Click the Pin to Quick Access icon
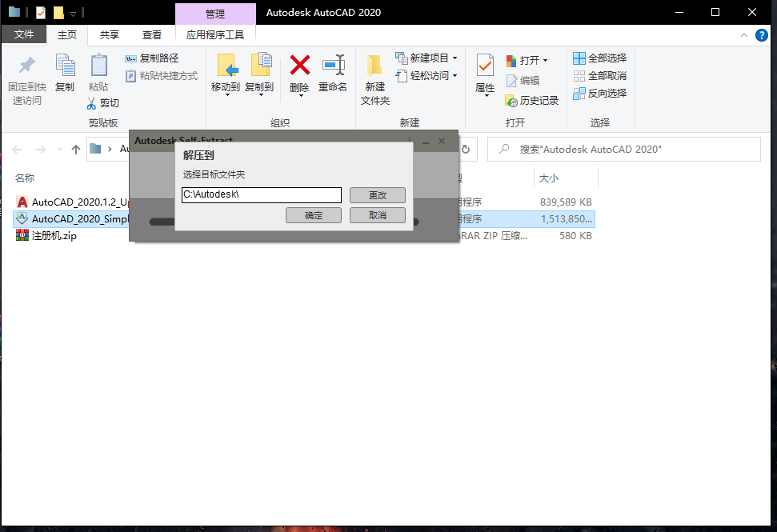777x532 pixels. tap(27, 66)
